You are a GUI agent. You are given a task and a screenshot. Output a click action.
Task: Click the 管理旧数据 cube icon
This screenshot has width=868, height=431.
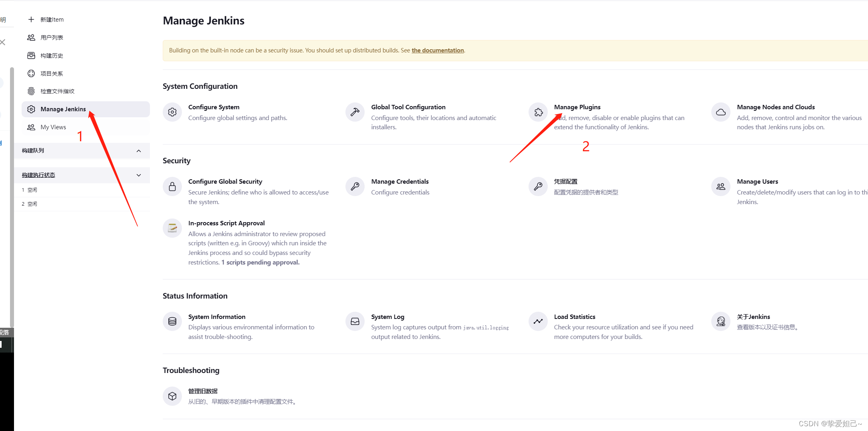click(172, 396)
